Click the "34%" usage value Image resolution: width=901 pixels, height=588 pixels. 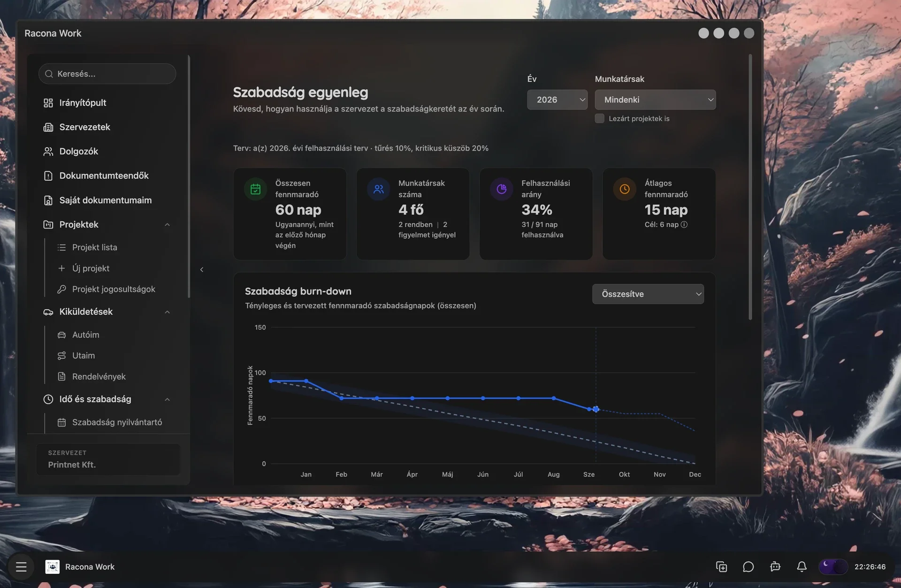537,210
